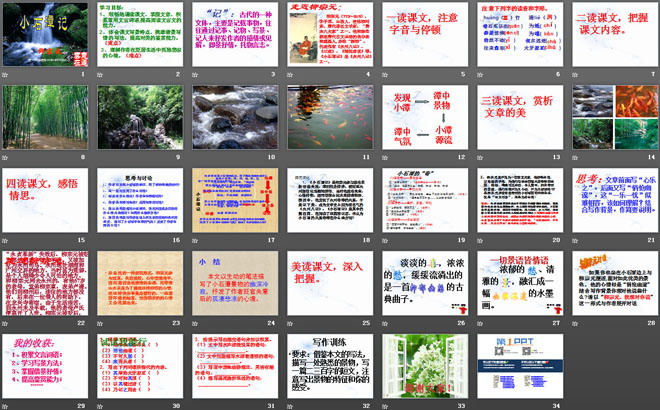Select slide 23 tan slide with red text
The image size is (660, 410).
click(140, 283)
